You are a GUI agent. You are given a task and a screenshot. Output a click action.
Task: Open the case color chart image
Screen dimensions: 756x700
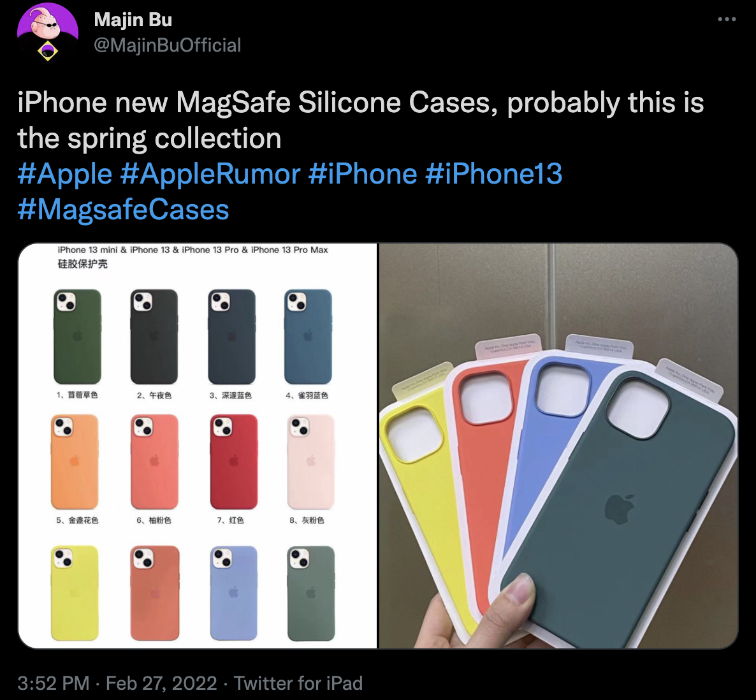coord(198,446)
